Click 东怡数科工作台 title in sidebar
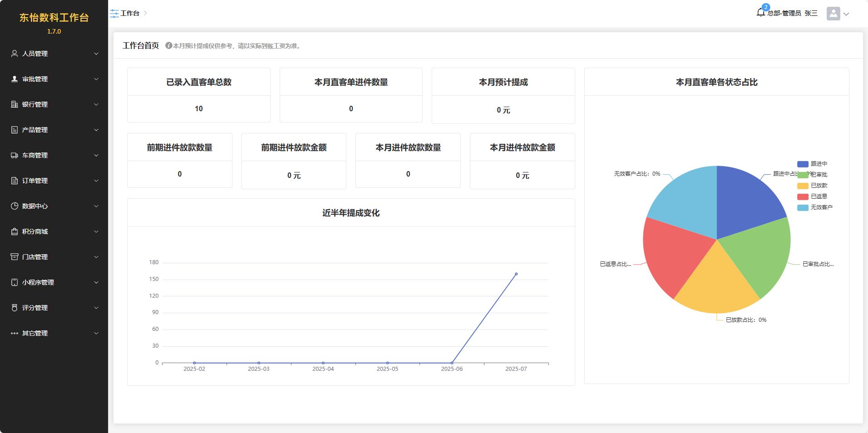This screenshot has width=868, height=433. tap(54, 18)
